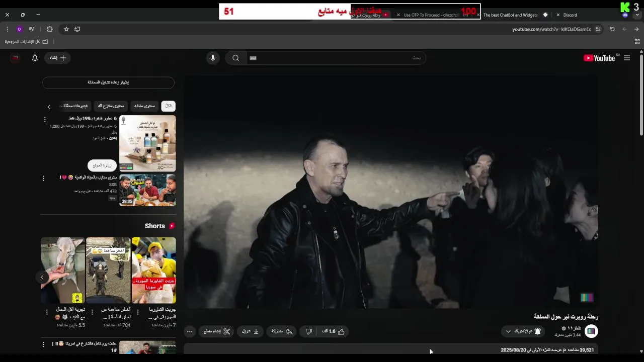This screenshot has width=644, height=362.
Task: Click the address bar URL
Action: tap(551, 29)
